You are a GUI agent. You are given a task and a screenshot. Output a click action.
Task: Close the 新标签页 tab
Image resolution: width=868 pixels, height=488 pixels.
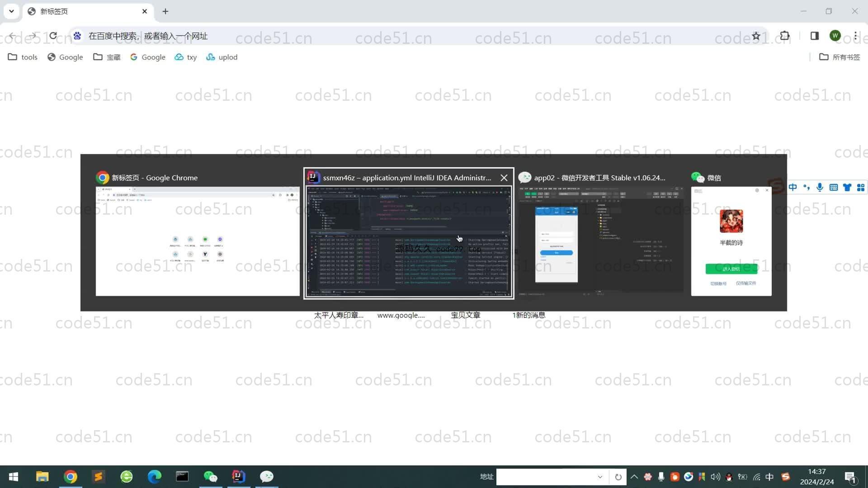pyautogui.click(x=145, y=11)
